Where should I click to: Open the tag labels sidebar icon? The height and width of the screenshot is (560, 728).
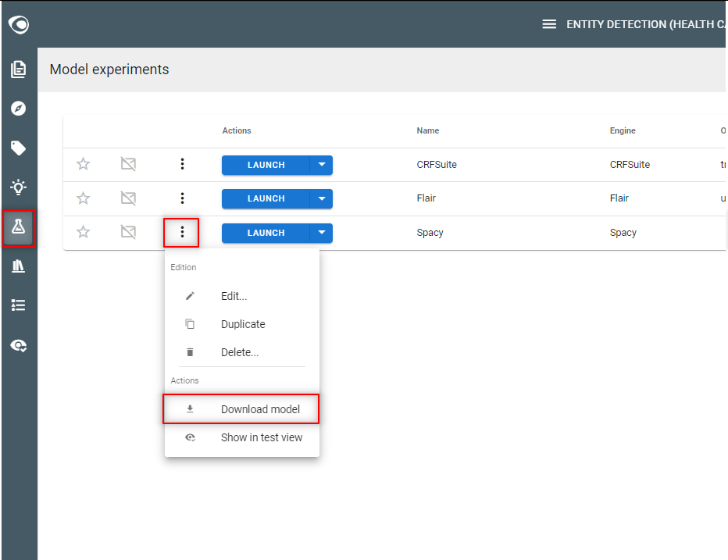coord(19,148)
